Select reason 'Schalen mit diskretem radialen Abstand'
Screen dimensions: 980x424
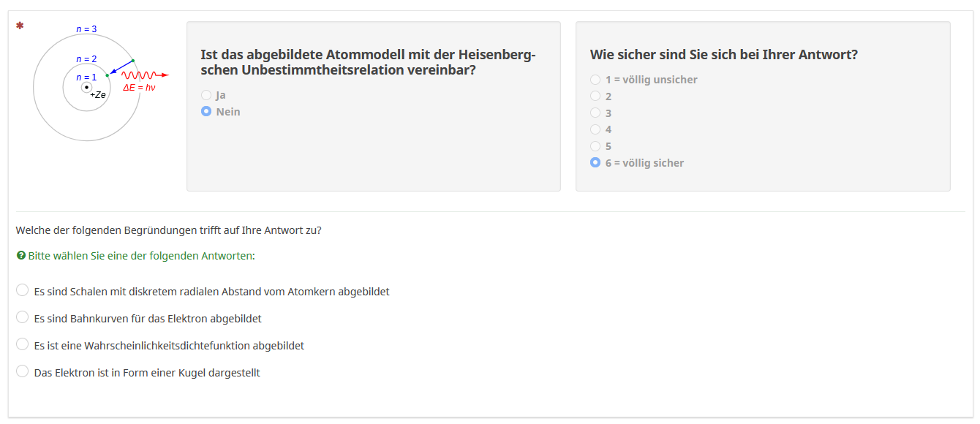23,291
